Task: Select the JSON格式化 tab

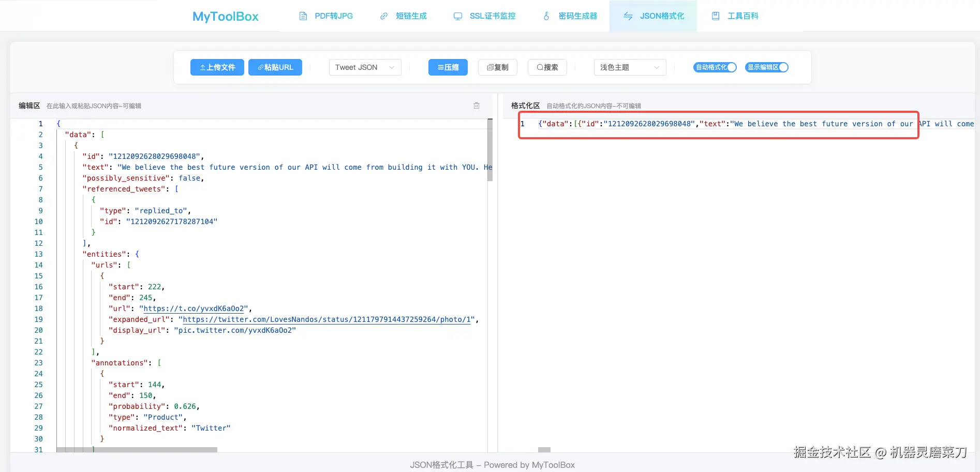Action: pyautogui.click(x=654, y=16)
